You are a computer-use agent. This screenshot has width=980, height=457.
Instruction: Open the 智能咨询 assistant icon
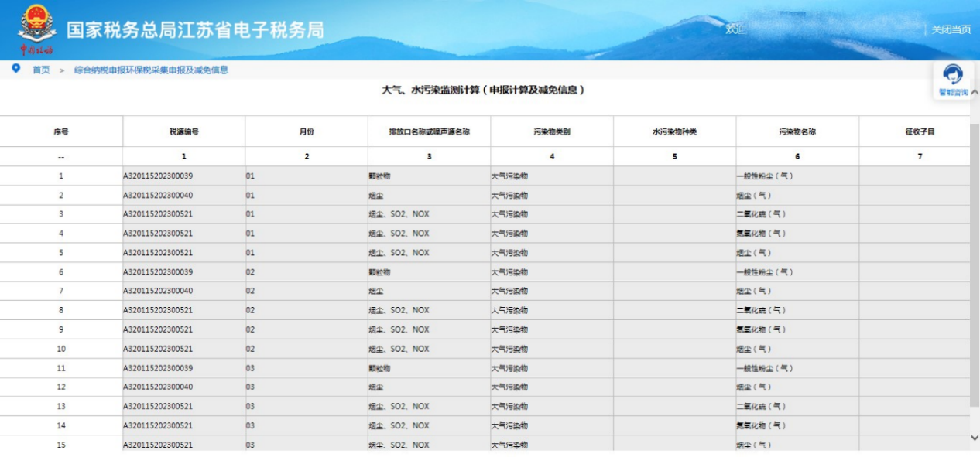pos(953,78)
